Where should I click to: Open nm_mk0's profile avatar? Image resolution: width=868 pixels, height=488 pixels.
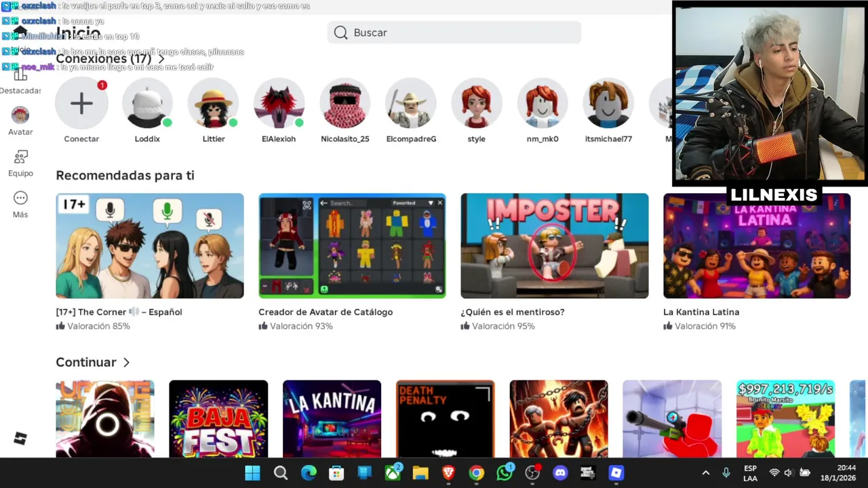click(542, 104)
